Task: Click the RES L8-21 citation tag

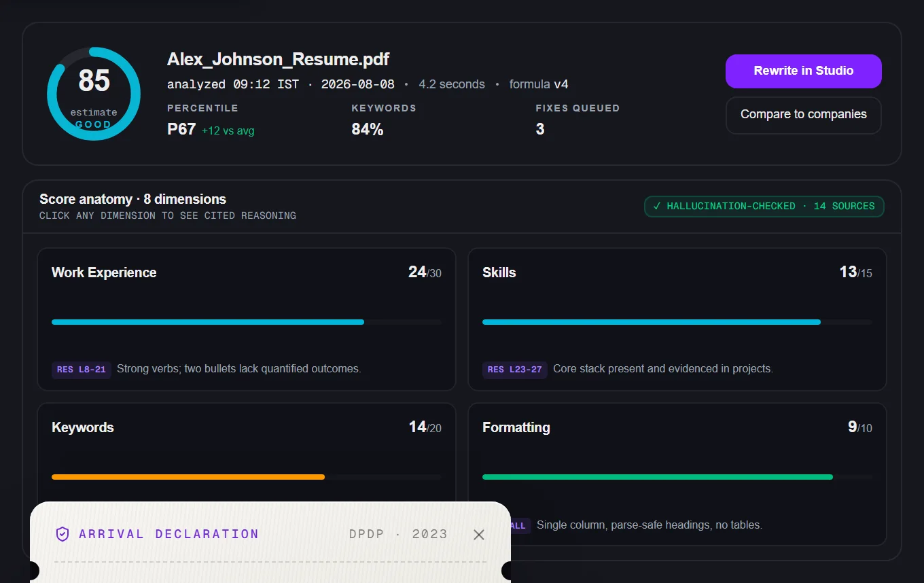Action: [x=82, y=370]
